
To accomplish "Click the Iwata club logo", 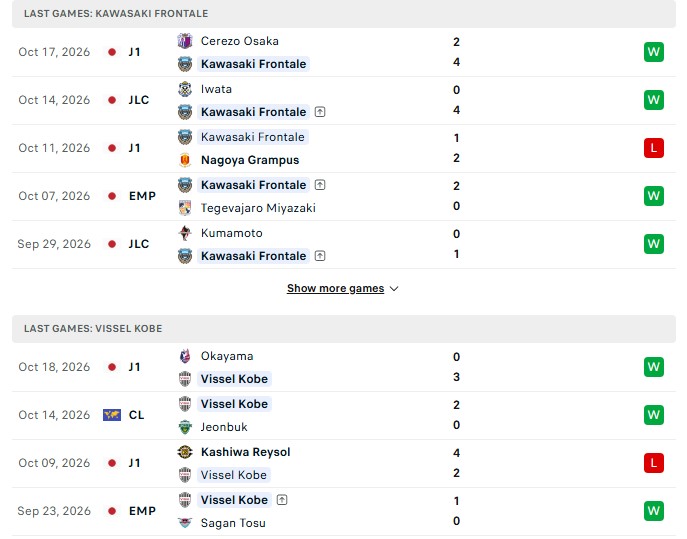I will pos(185,89).
